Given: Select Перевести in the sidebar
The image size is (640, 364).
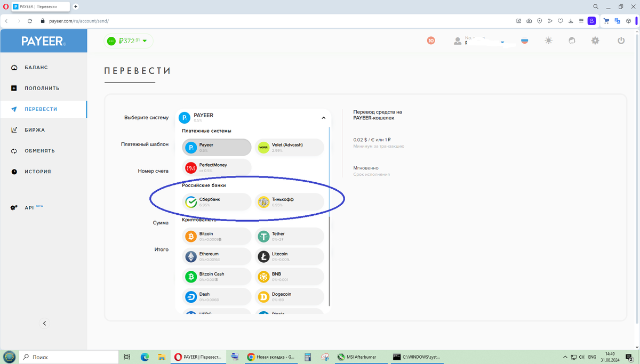Looking at the screenshot, I should 44,109.
